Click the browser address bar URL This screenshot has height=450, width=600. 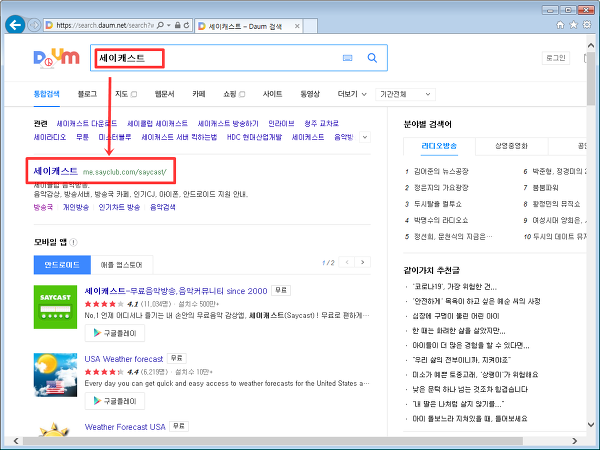coord(105,25)
